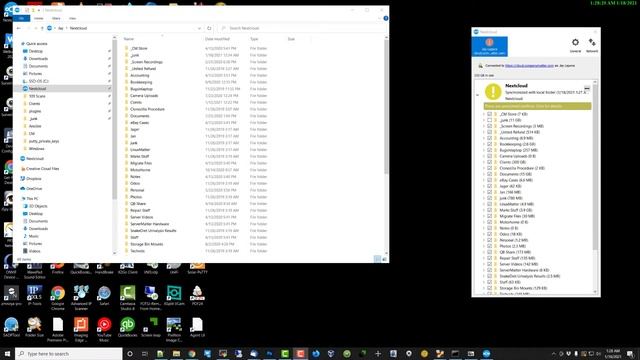Expand Personal folder in Nextcloud sync list
This screenshot has width=640, height=360.
[484, 240]
